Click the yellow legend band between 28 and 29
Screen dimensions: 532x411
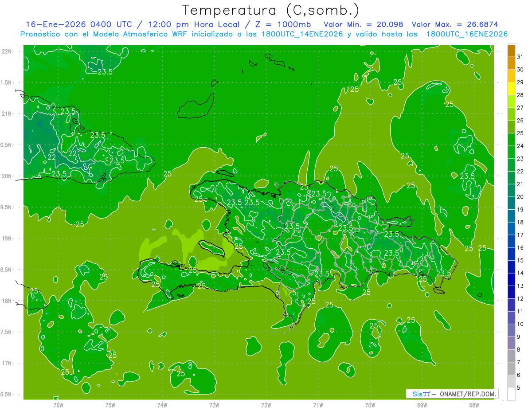(x=511, y=89)
